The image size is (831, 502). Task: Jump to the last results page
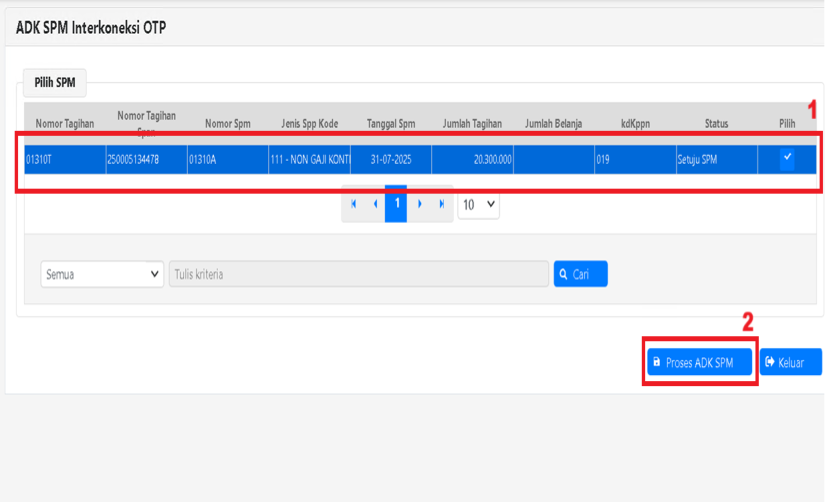[x=441, y=204]
